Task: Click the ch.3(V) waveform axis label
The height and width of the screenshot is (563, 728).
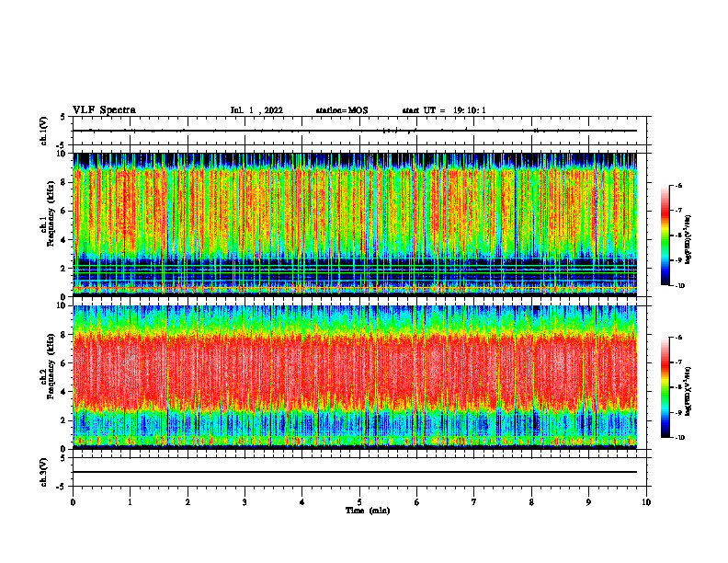Action: 43,472
